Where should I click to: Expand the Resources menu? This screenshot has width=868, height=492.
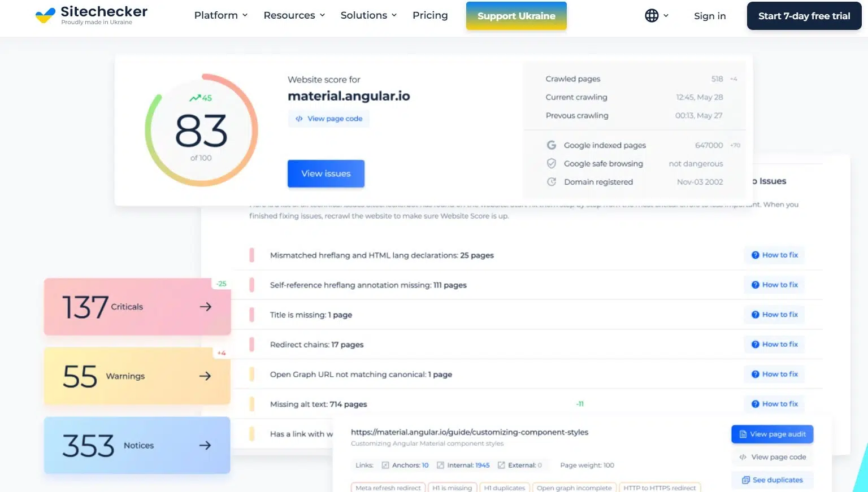pyautogui.click(x=294, y=15)
